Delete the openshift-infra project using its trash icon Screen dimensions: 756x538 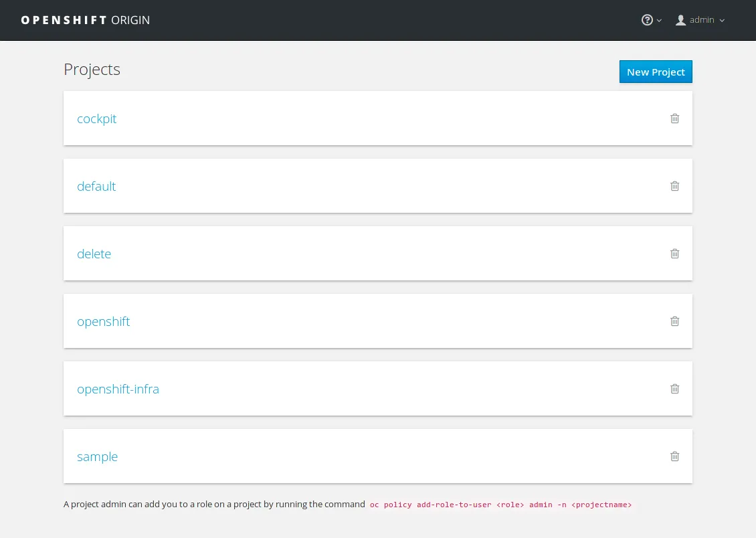[x=674, y=389]
